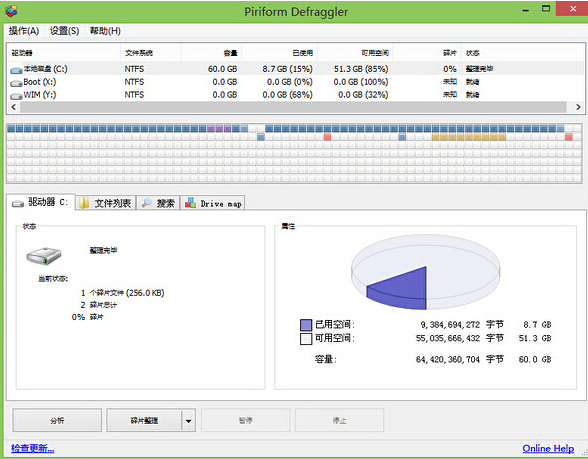Click the 已使用 column header
Image resolution: width=588 pixels, height=459 pixels.
point(280,53)
